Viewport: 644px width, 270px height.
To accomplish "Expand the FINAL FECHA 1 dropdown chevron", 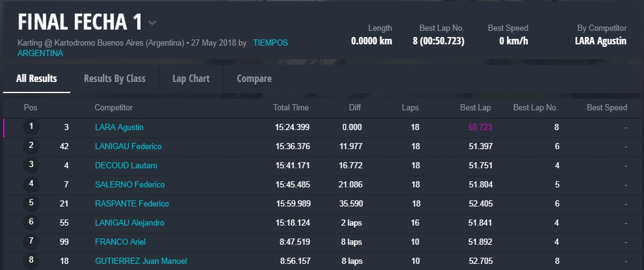I will pyautogui.click(x=153, y=23).
